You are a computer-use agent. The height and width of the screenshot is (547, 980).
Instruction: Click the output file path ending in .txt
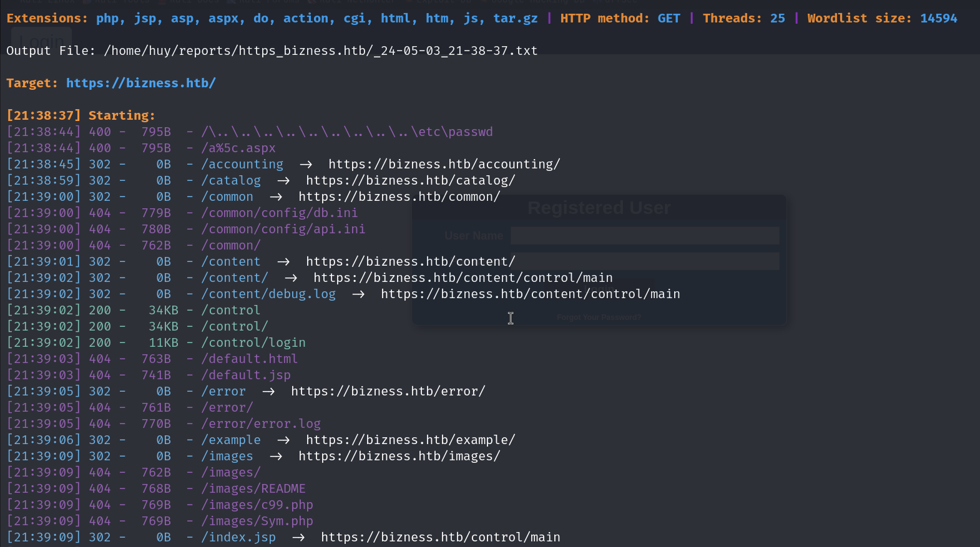(320, 51)
